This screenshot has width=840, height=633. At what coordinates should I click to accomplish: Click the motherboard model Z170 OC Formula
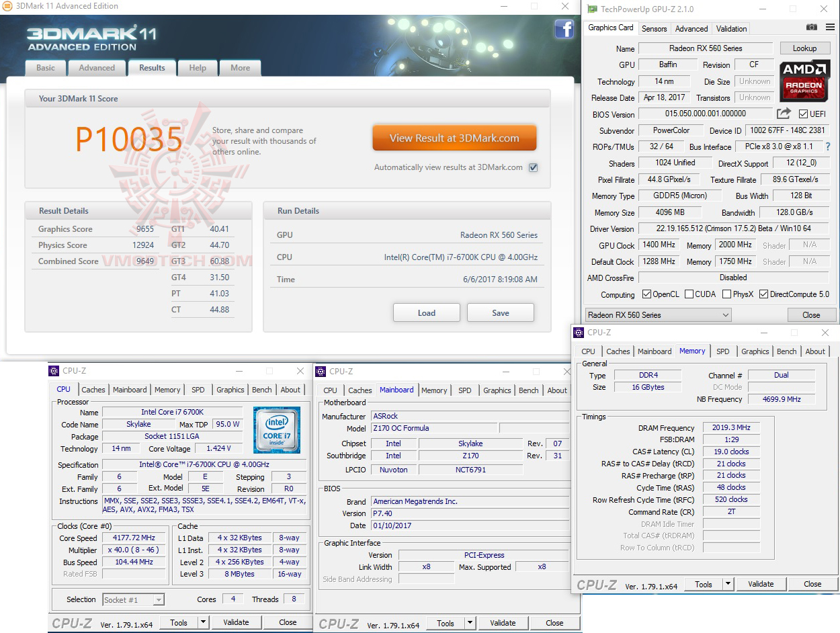(x=434, y=429)
